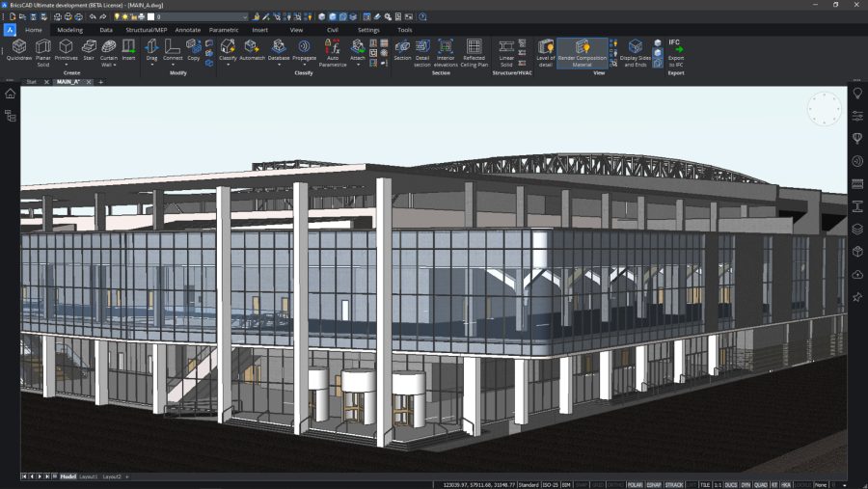Toggle ESNAP in the status bar

654,484
